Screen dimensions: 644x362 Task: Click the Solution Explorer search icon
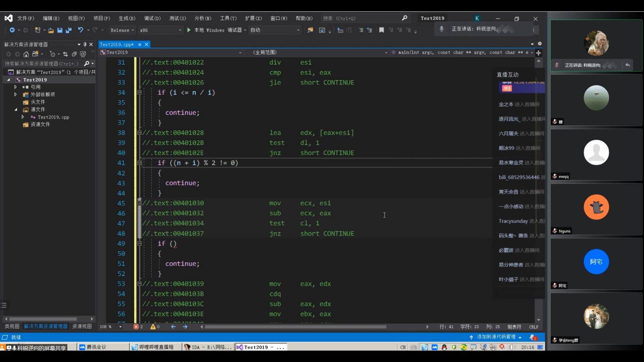pyautogui.click(x=87, y=63)
